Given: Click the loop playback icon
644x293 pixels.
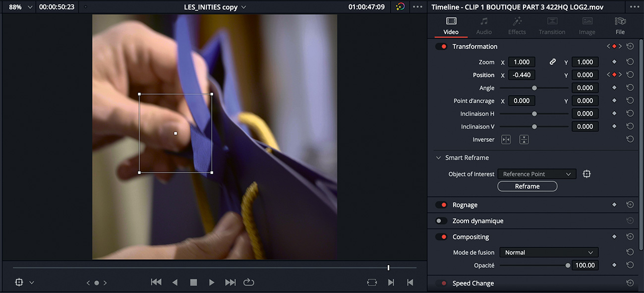Looking at the screenshot, I should tap(248, 282).
